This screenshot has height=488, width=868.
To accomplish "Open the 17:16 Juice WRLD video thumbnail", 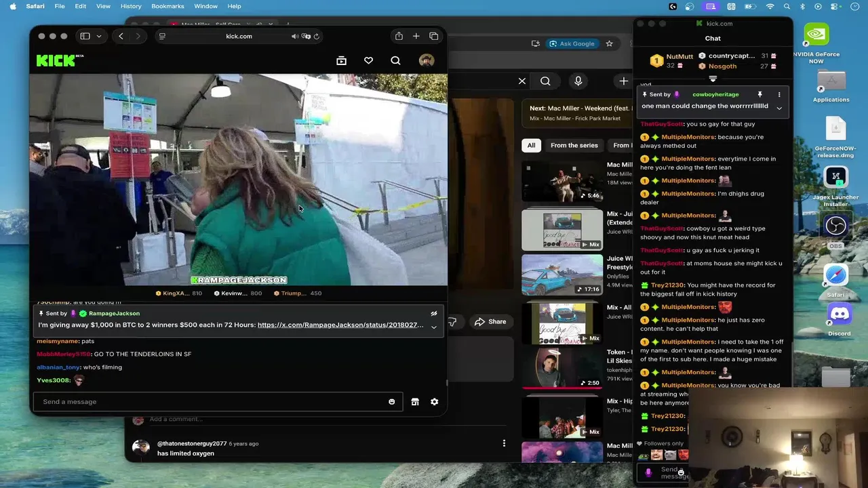I will coord(562,275).
